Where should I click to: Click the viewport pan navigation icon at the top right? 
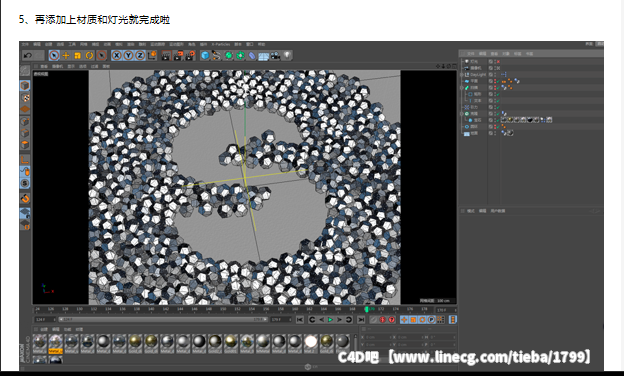tap(438, 66)
